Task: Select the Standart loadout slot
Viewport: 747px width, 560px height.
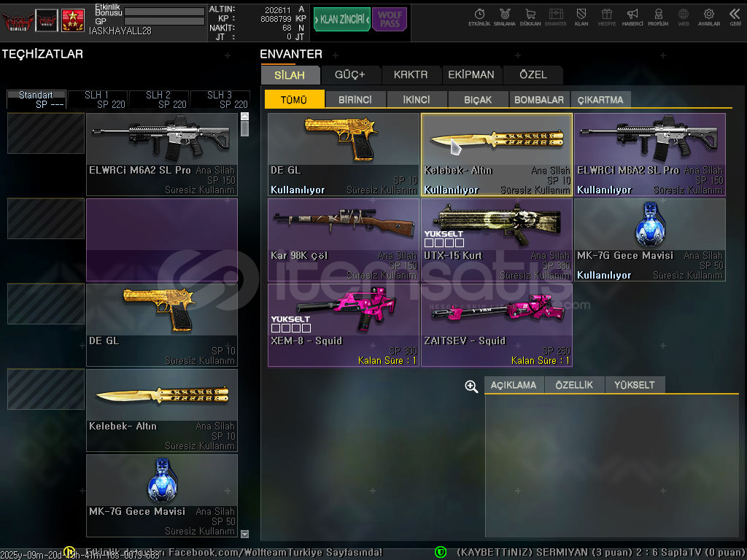Action: coord(36,100)
